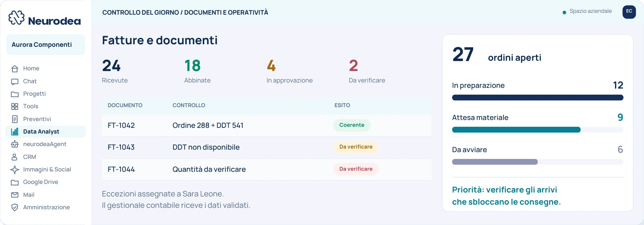Click 'Quantità da verificare' cell
The width and height of the screenshot is (644, 225).
tap(209, 169)
